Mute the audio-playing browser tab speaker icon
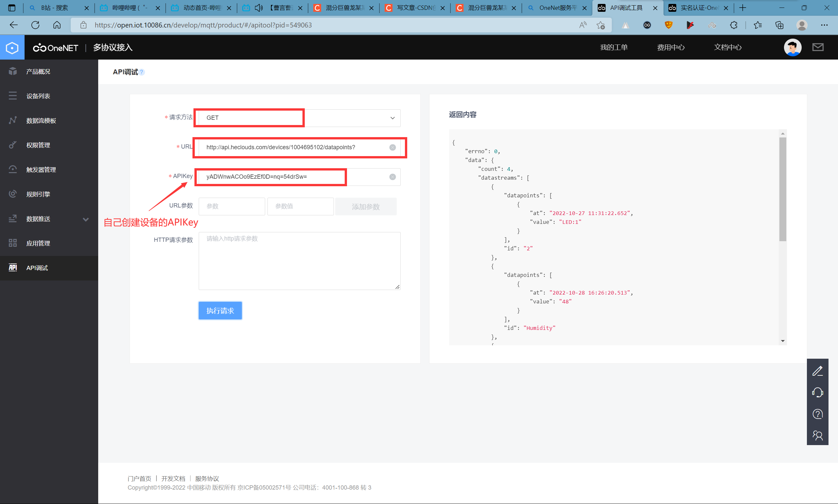Image resolution: width=838 pixels, height=504 pixels. click(259, 8)
